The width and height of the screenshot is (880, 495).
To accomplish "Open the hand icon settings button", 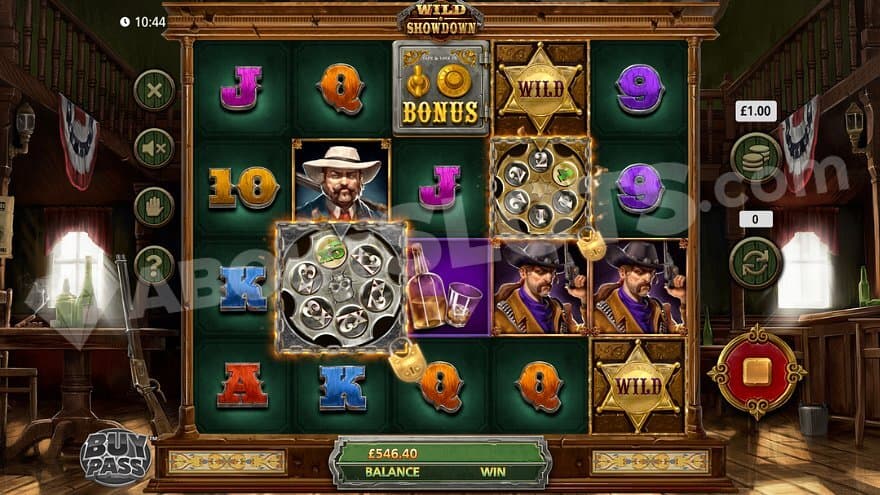I will click(154, 207).
